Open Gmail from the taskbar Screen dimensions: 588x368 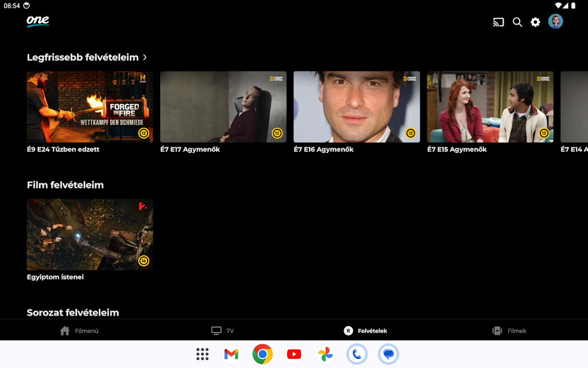(231, 354)
